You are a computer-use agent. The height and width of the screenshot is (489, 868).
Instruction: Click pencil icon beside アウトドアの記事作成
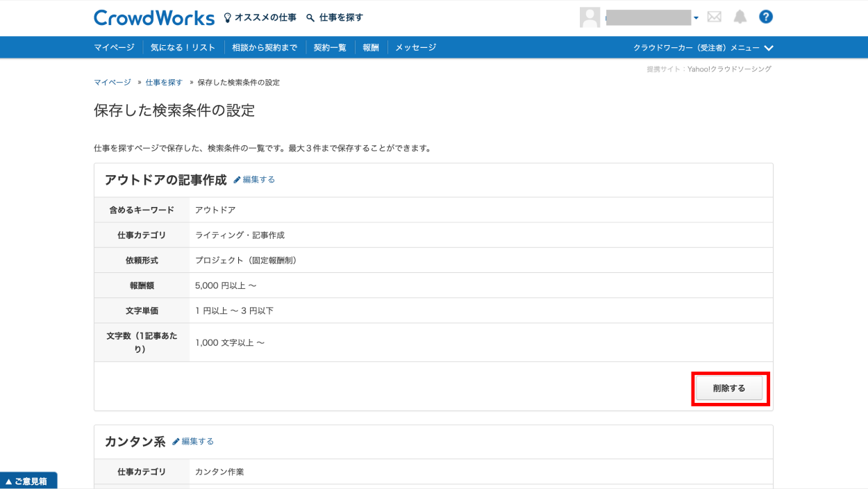(x=237, y=180)
